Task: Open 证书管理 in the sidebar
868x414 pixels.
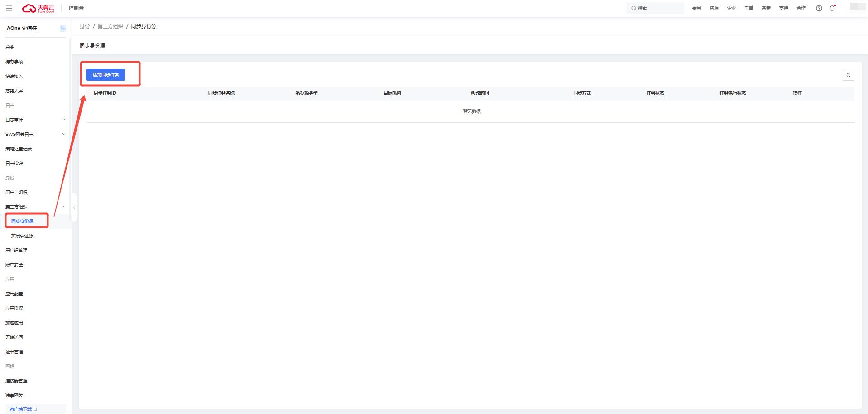Action: pos(14,351)
